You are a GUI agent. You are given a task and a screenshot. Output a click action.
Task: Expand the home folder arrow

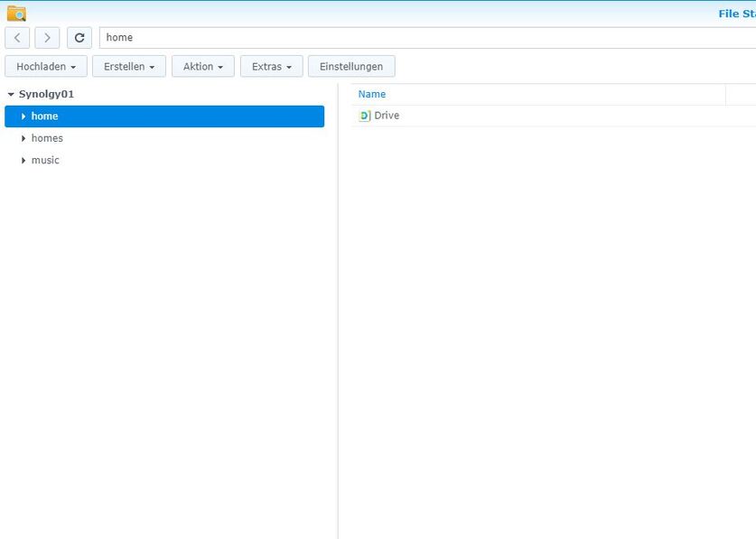[x=23, y=116]
